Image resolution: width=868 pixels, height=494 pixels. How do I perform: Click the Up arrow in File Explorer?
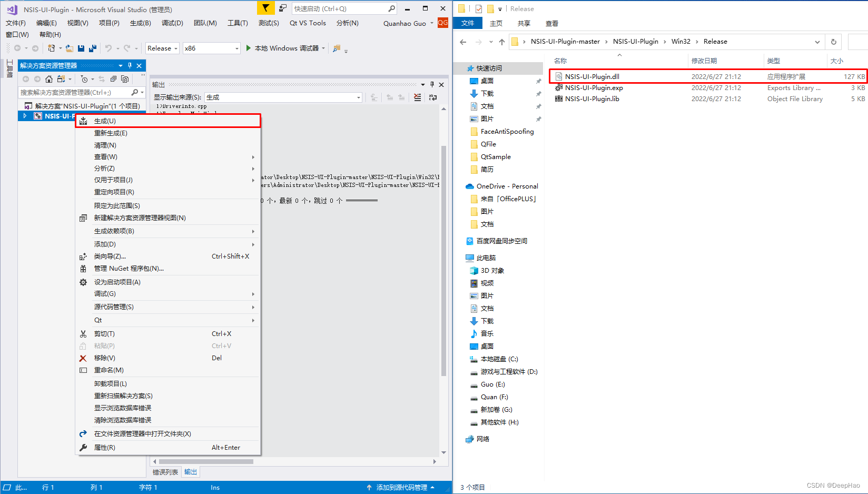coord(501,42)
